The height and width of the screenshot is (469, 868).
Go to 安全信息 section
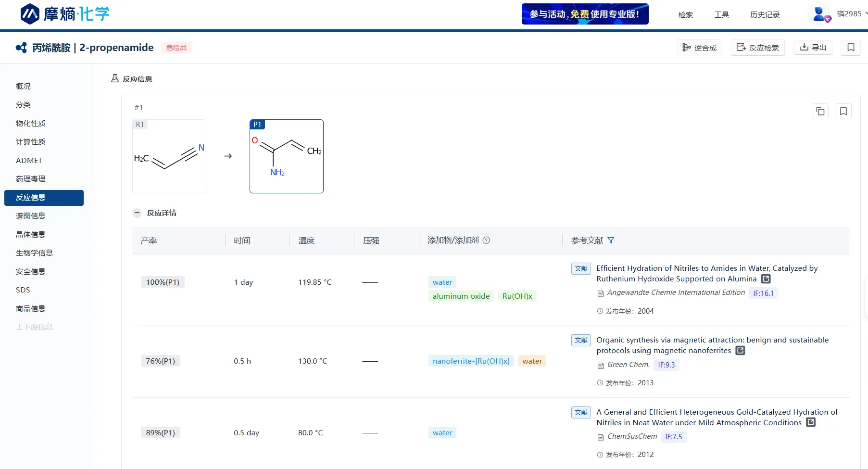[x=30, y=271]
